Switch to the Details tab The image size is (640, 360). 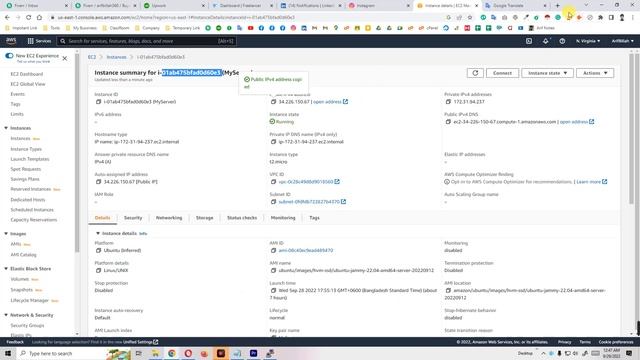point(102,218)
